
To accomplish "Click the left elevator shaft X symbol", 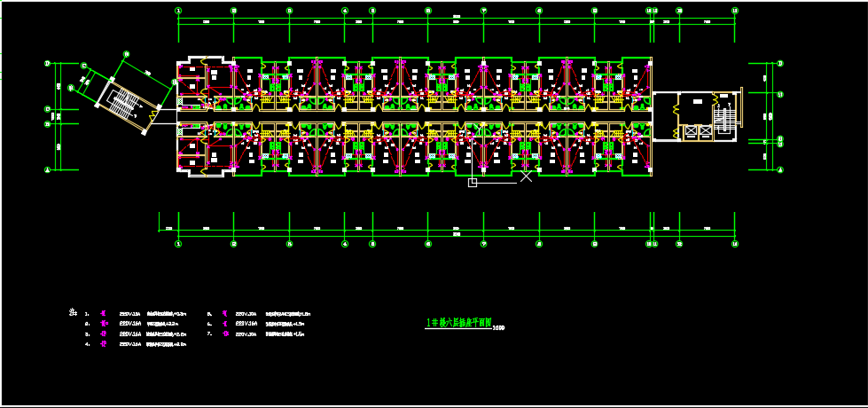I will click(692, 131).
